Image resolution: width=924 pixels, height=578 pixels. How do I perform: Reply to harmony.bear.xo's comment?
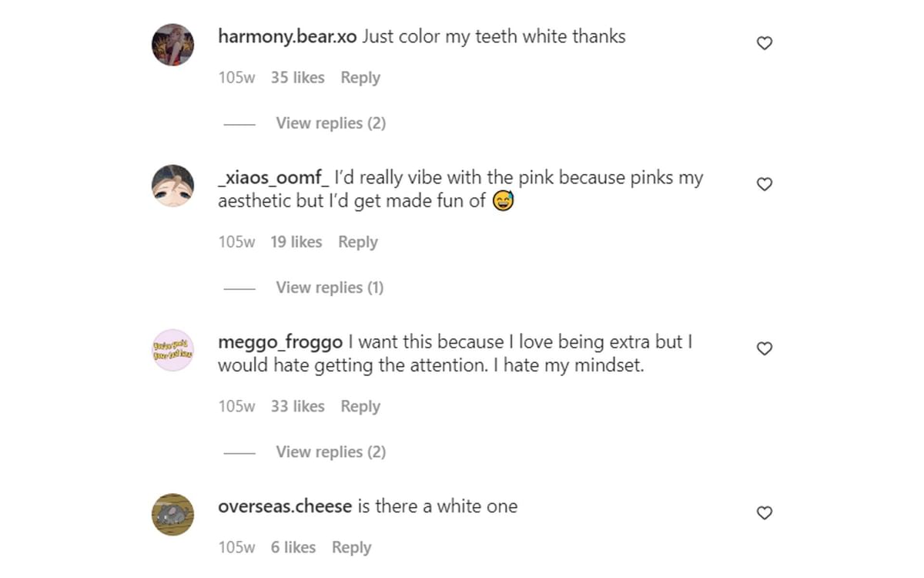[x=360, y=77]
